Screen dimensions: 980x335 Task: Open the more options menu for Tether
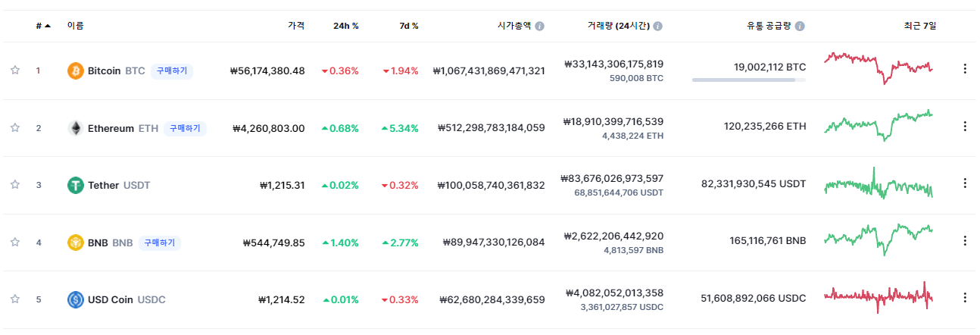(965, 183)
